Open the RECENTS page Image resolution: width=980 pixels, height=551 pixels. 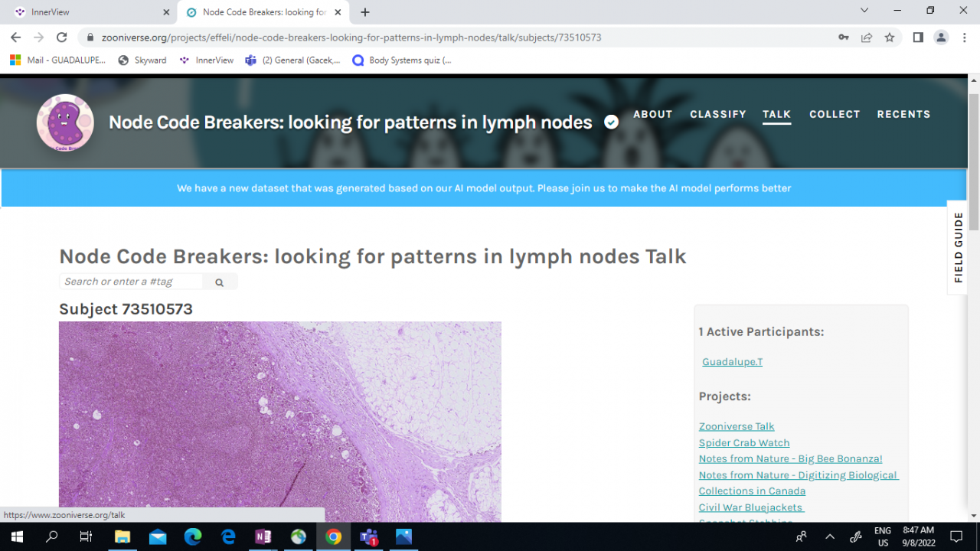[903, 114]
